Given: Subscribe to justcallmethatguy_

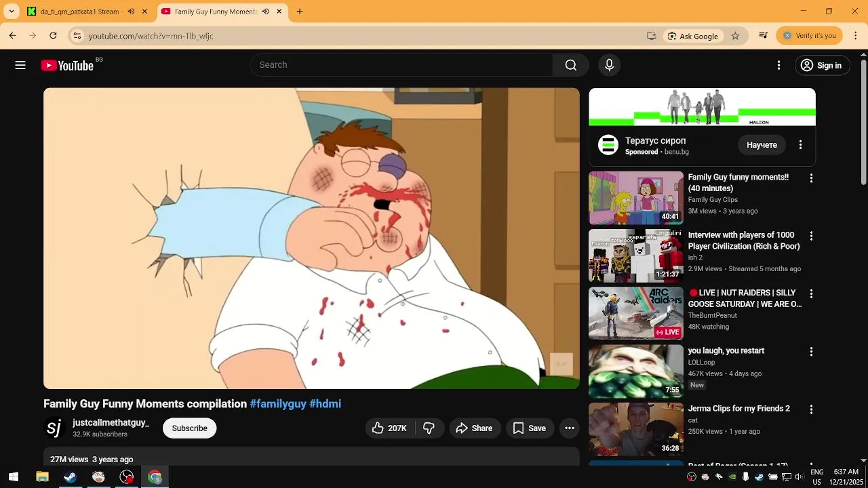Looking at the screenshot, I should click(189, 428).
